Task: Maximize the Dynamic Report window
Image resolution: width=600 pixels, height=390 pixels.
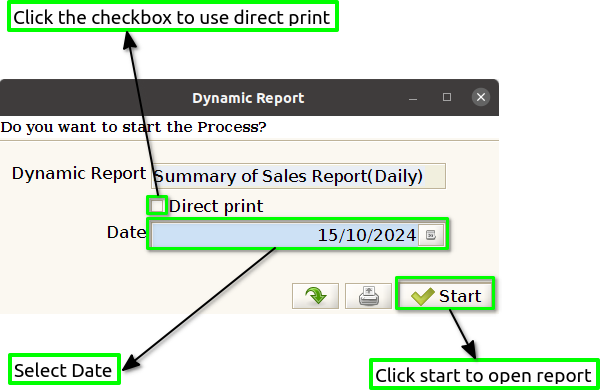Action: [447, 97]
